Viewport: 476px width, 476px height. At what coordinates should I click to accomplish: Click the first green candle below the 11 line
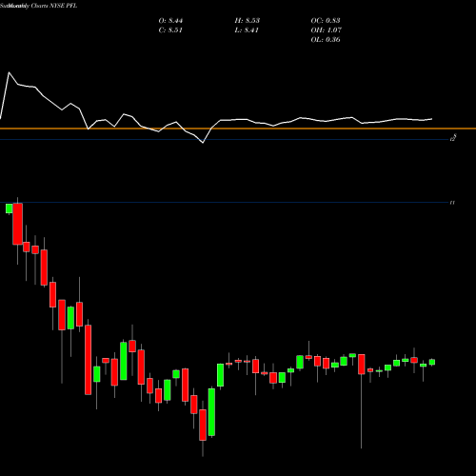[x=10, y=208]
